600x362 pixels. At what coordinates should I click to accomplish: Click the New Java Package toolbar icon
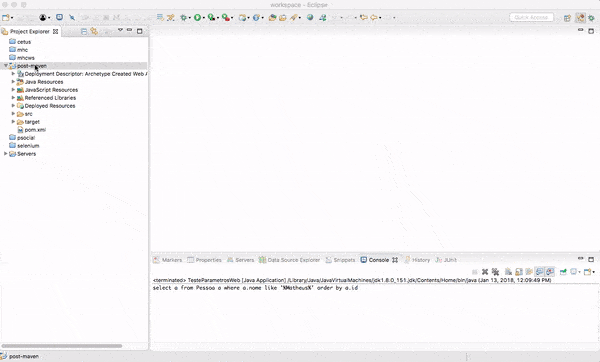[242, 17]
